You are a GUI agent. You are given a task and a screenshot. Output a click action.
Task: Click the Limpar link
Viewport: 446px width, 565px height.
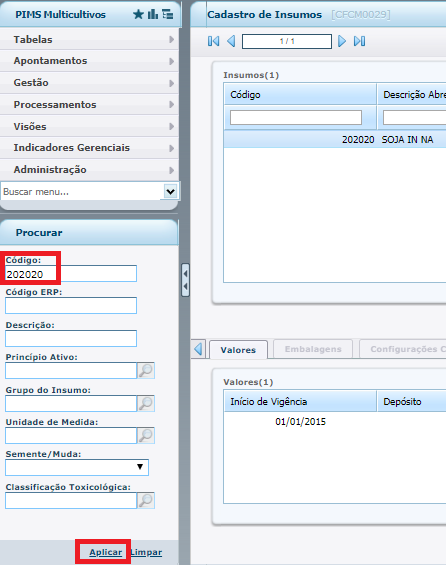point(146,552)
